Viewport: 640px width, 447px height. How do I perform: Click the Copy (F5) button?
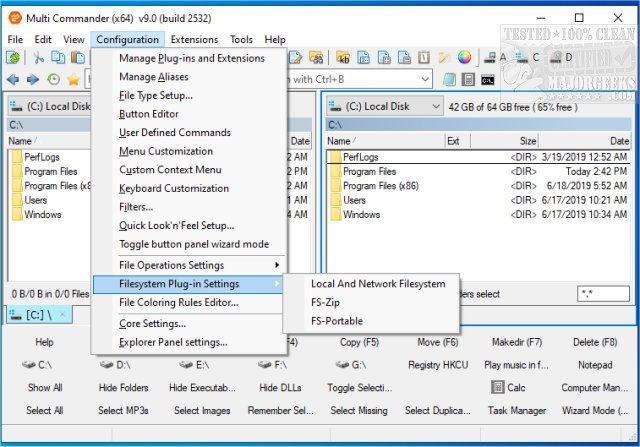pyautogui.click(x=359, y=342)
